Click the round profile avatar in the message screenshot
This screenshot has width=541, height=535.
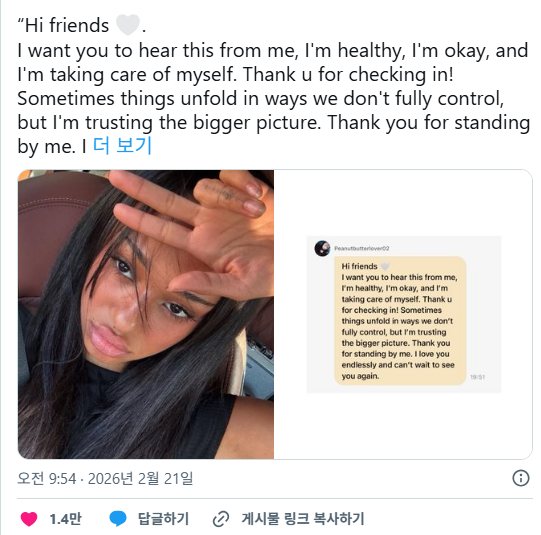tap(322, 248)
